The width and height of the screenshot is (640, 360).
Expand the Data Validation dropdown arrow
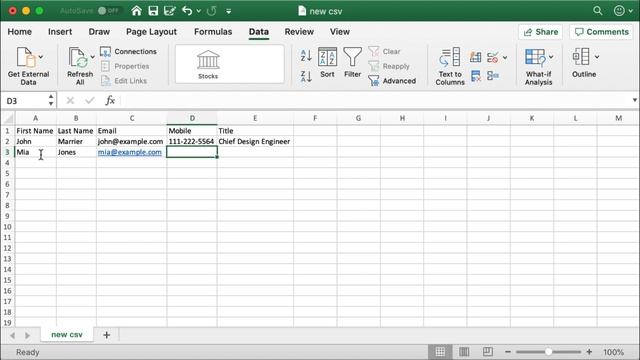505,58
